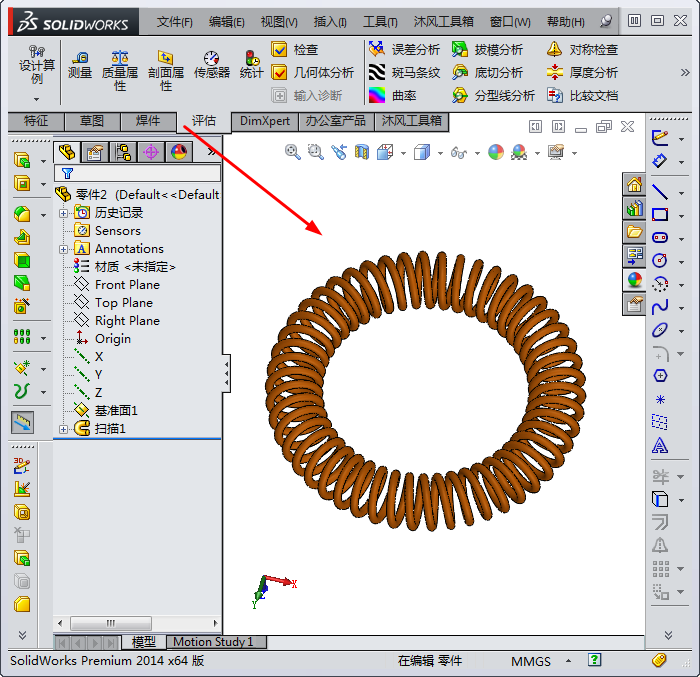Open the Statistics (统计) tool
The width and height of the screenshot is (700, 677).
click(x=251, y=65)
